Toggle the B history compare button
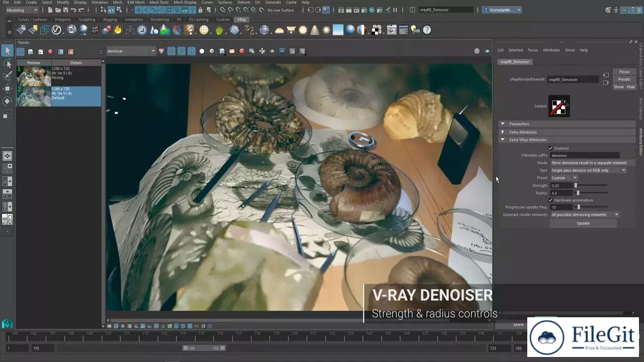 pyautogui.click(x=70, y=51)
